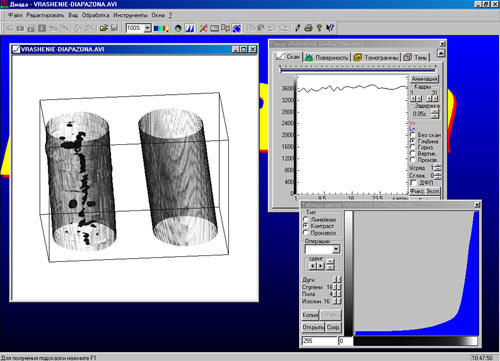This screenshot has height=361, width=500.
Task: Adjust the 'Пила' 4 spinner
Action: pos(337,294)
